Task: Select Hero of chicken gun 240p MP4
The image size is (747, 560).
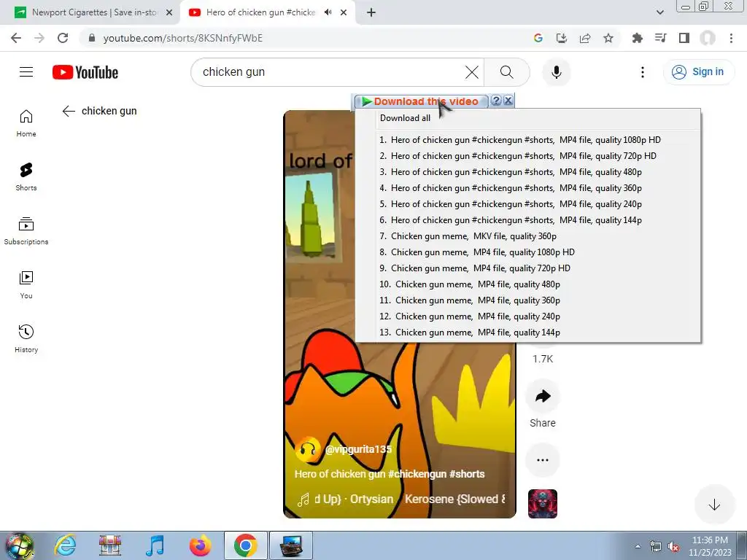Action: (x=528, y=204)
